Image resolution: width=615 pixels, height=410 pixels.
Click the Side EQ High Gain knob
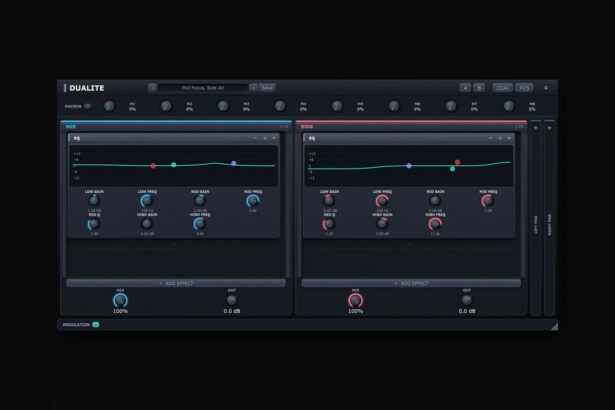[382, 224]
